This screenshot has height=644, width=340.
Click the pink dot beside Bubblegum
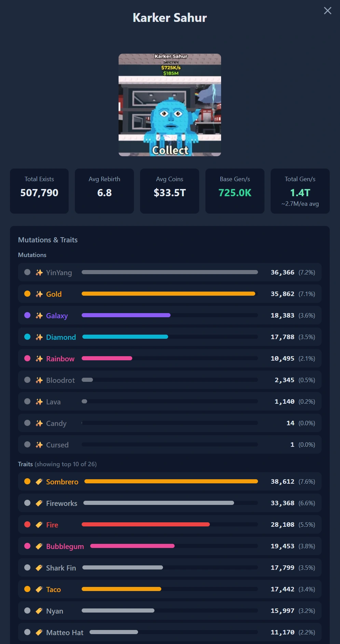(x=27, y=546)
